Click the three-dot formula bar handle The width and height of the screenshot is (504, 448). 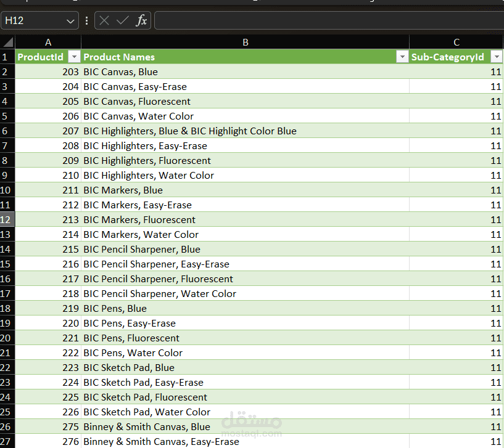click(x=86, y=21)
